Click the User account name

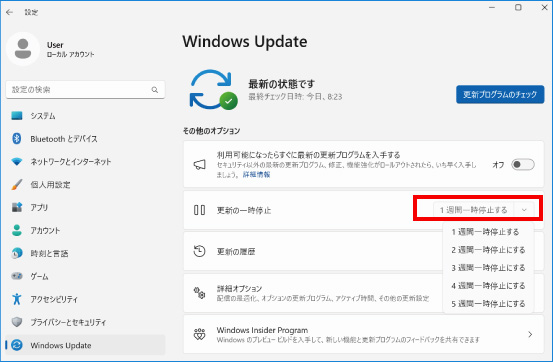click(x=55, y=45)
